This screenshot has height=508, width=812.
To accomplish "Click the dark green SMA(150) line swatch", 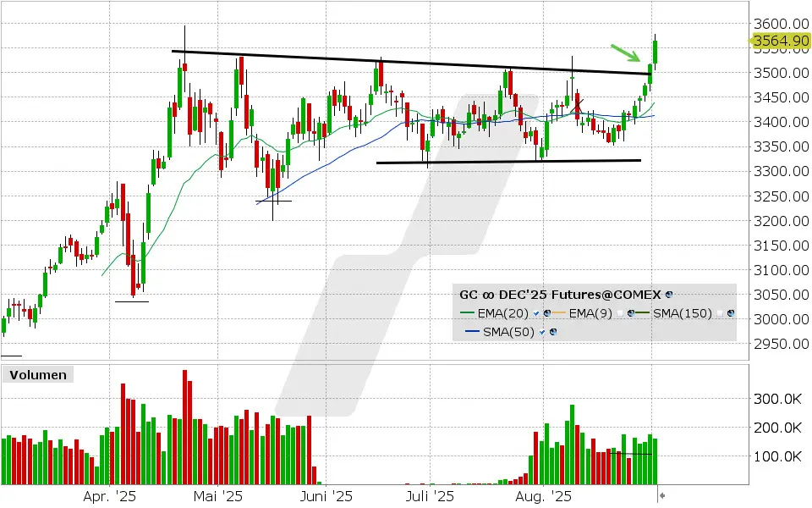I will point(643,312).
